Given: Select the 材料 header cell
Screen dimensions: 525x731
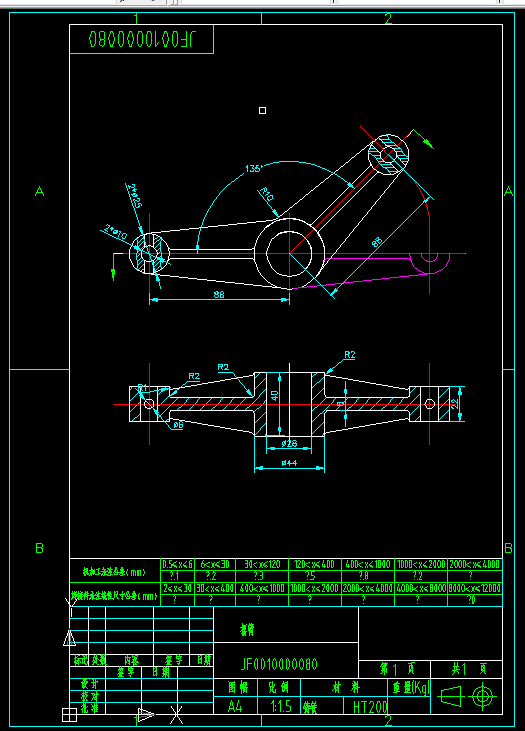Looking at the screenshot, I should pos(346,688).
